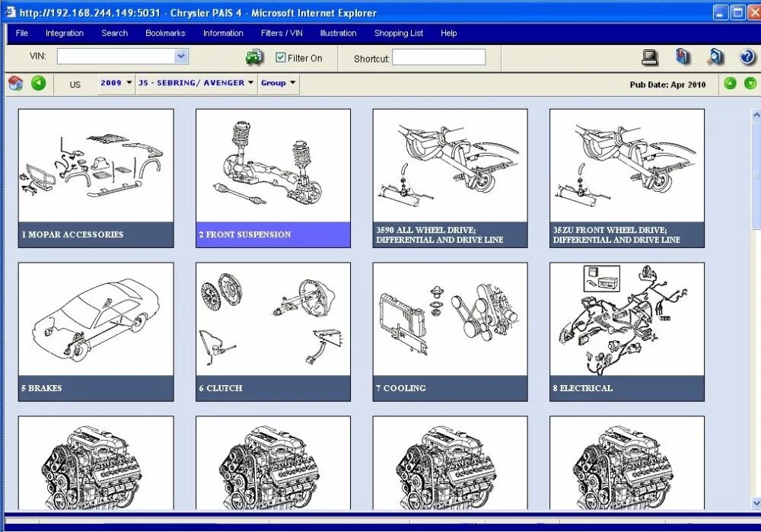Image resolution: width=761 pixels, height=532 pixels.
Task: Open the Search menu
Action: point(115,33)
